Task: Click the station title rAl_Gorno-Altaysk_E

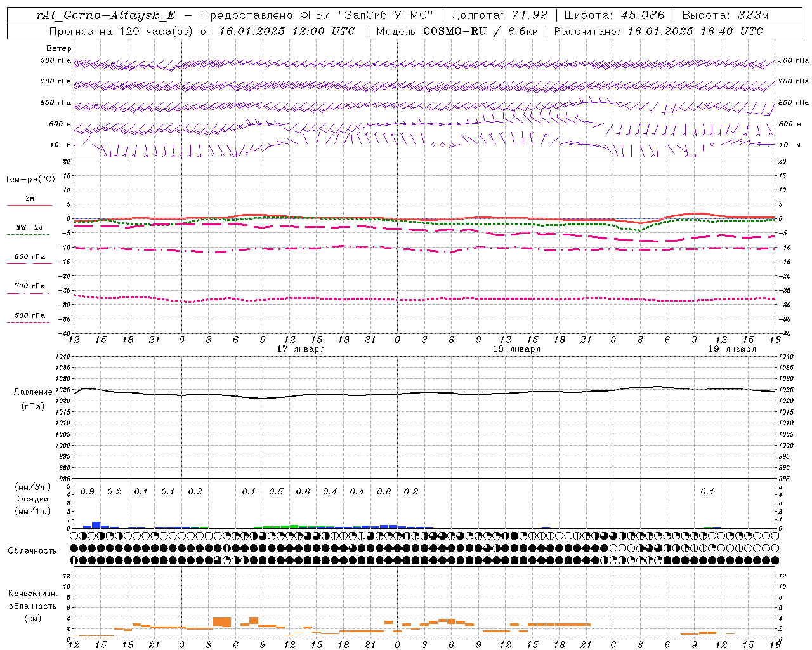Action: (x=106, y=15)
